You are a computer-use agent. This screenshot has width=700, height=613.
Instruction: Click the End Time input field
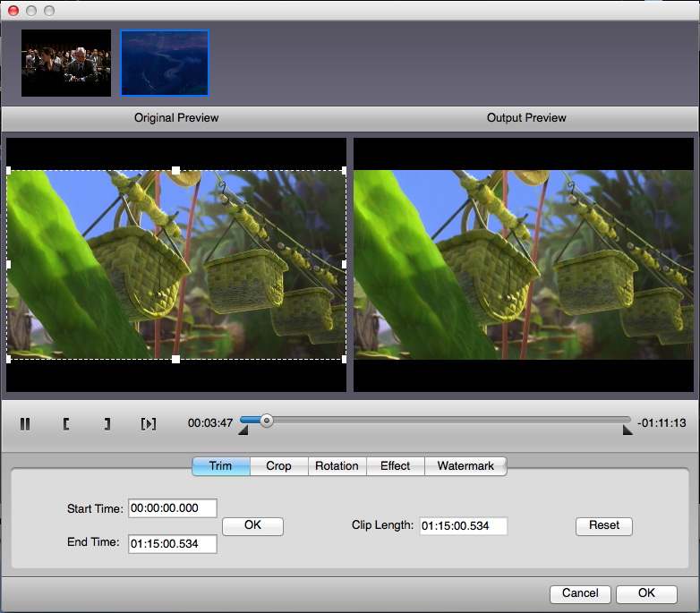pyautogui.click(x=173, y=544)
